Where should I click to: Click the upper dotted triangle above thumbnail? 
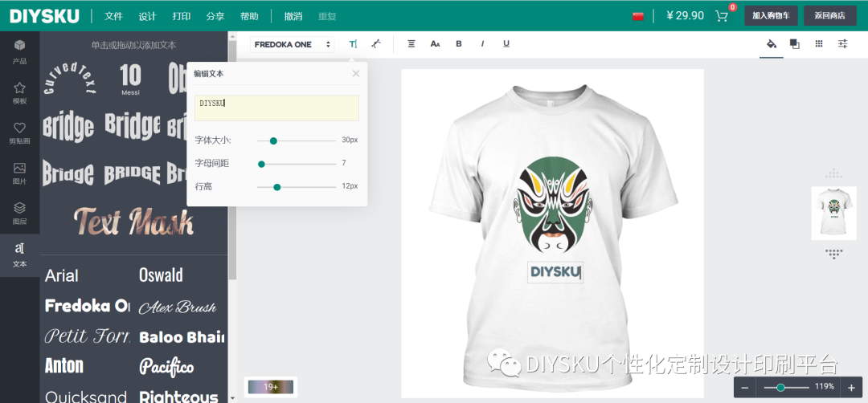coord(833,173)
